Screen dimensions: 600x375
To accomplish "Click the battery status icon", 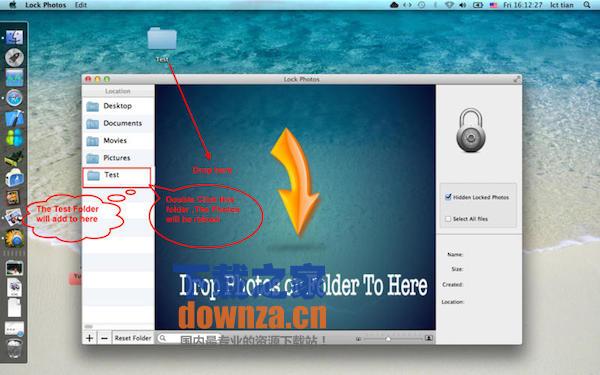I will (478, 5).
